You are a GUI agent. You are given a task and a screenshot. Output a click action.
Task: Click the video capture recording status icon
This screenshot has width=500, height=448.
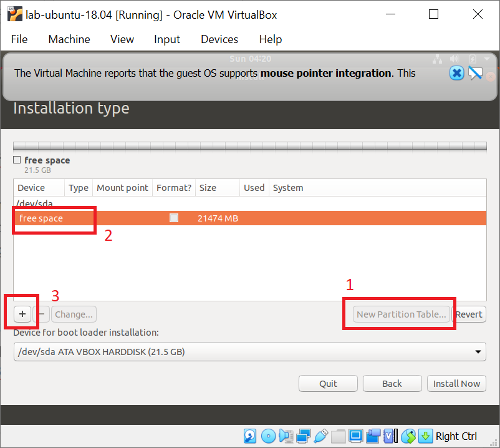pyautogui.click(x=373, y=436)
